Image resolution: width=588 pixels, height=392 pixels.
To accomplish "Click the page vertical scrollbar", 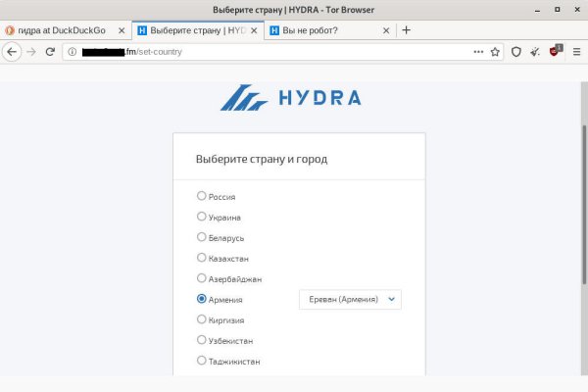I will (583, 196).
